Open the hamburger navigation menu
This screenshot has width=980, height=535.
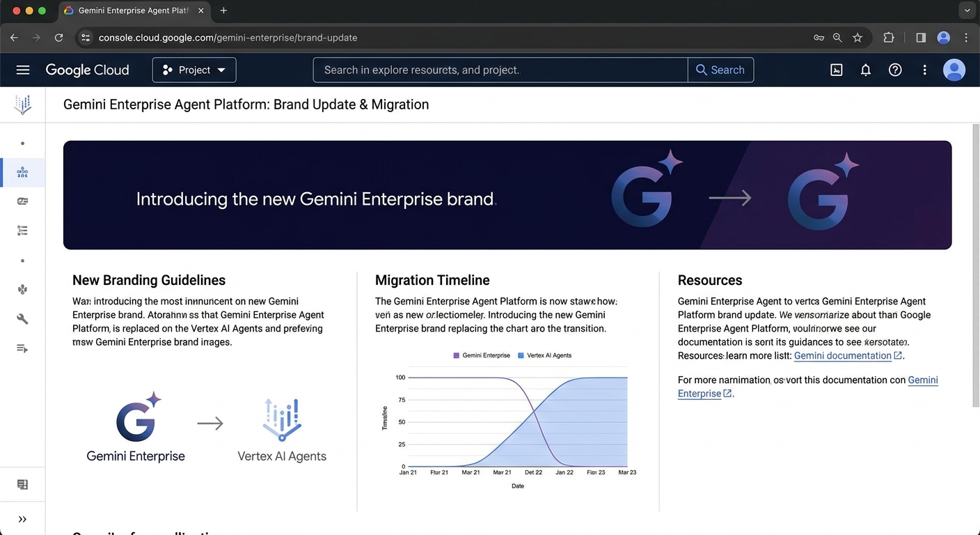click(x=23, y=70)
